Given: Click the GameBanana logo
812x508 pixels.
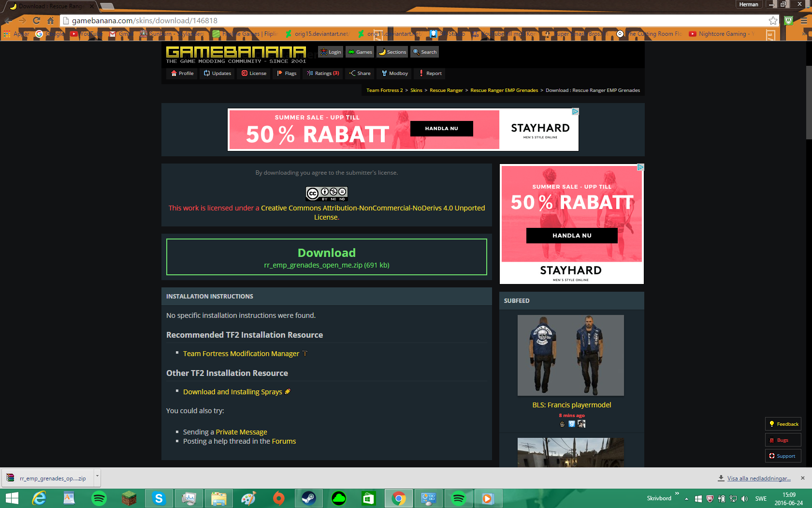Looking at the screenshot, I should [236, 54].
